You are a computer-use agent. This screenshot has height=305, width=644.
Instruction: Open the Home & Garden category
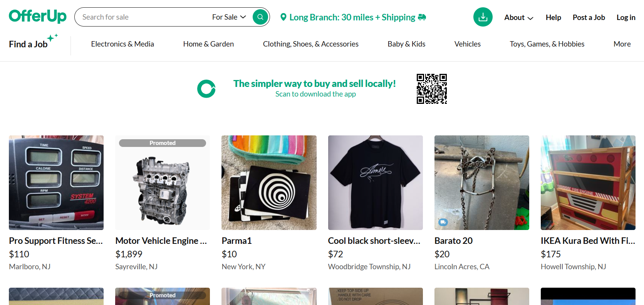point(208,44)
